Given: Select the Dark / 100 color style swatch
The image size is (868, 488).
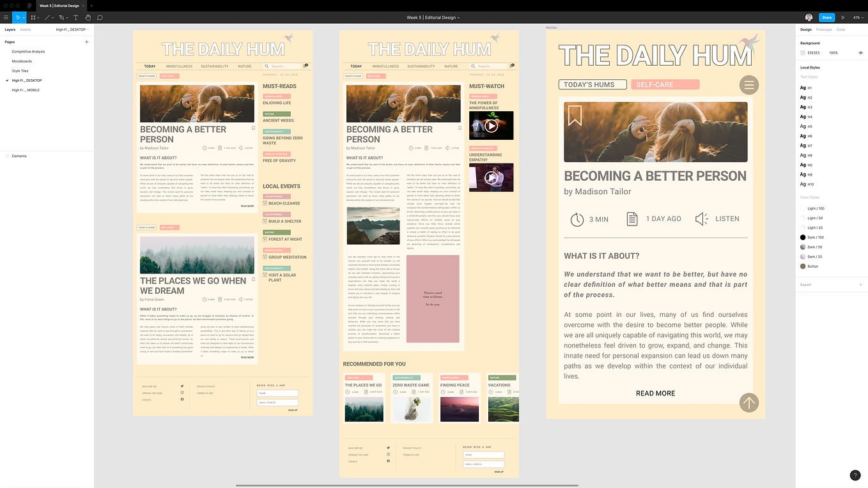Looking at the screenshot, I should pyautogui.click(x=803, y=237).
